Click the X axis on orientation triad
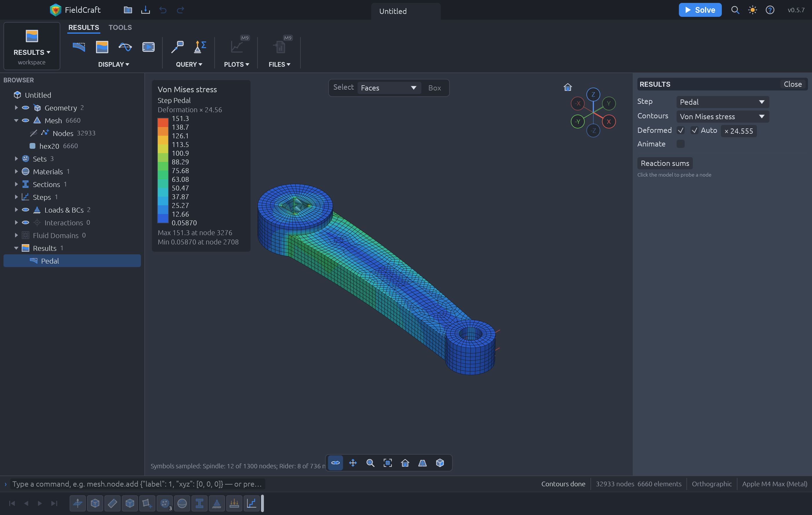The width and height of the screenshot is (812, 515). 609,122
